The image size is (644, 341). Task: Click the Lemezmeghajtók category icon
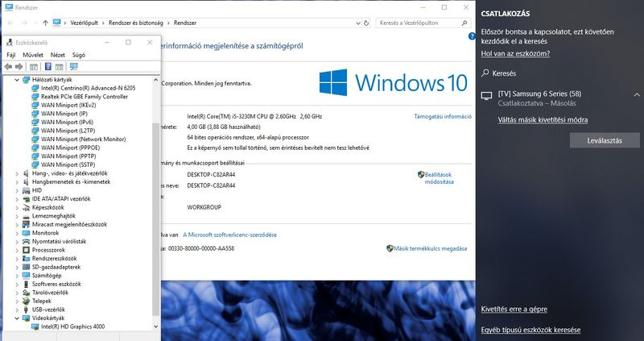[27, 216]
